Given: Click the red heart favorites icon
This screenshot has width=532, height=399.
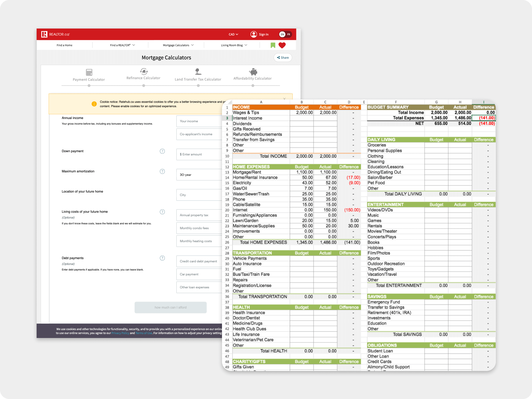Looking at the screenshot, I should (x=282, y=45).
